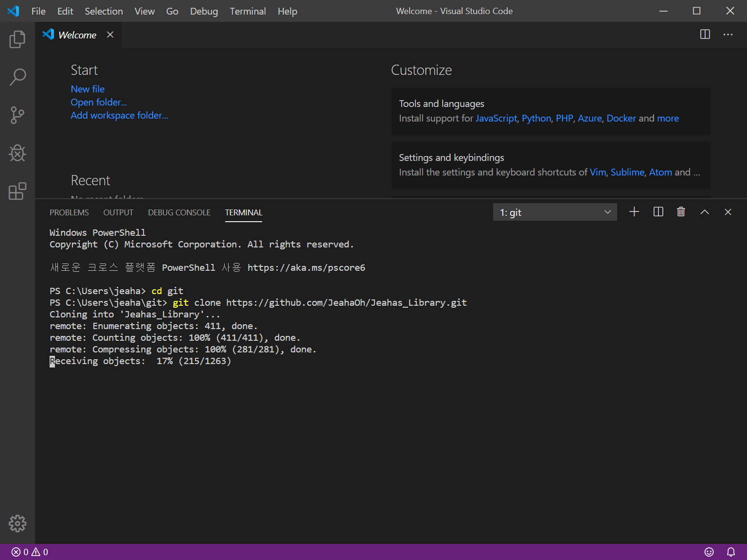Open the Edit menu
Screen dimensions: 747x560
point(65,11)
